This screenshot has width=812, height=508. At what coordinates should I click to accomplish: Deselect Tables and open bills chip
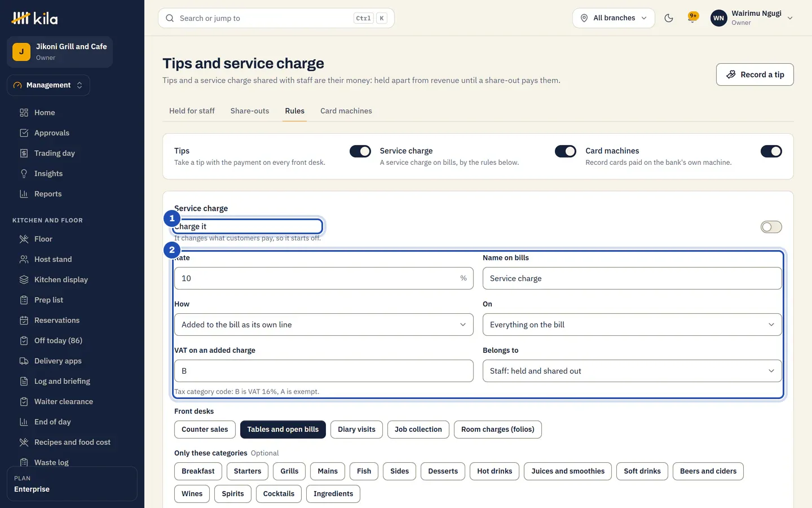[283, 430]
